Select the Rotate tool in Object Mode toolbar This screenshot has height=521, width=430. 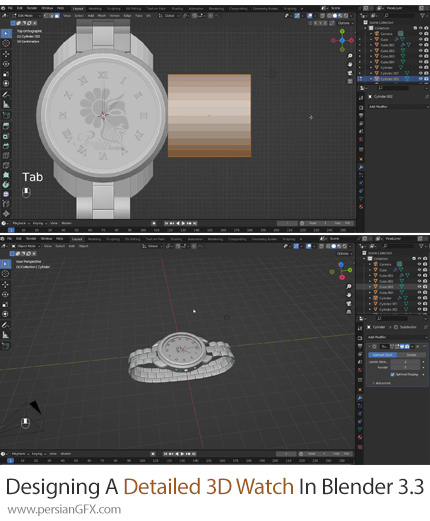6,294
